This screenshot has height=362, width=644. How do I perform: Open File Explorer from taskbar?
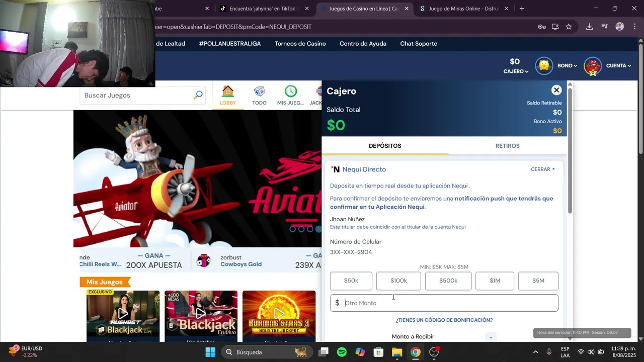click(397, 352)
